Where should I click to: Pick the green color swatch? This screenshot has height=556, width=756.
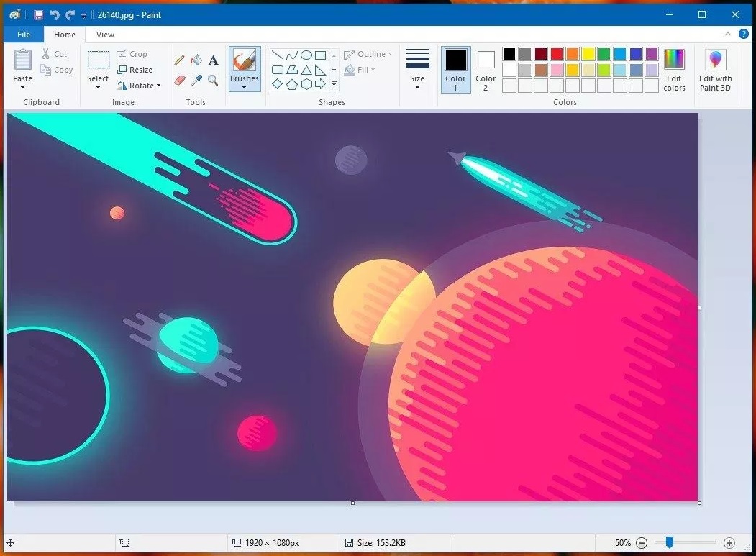coord(604,54)
